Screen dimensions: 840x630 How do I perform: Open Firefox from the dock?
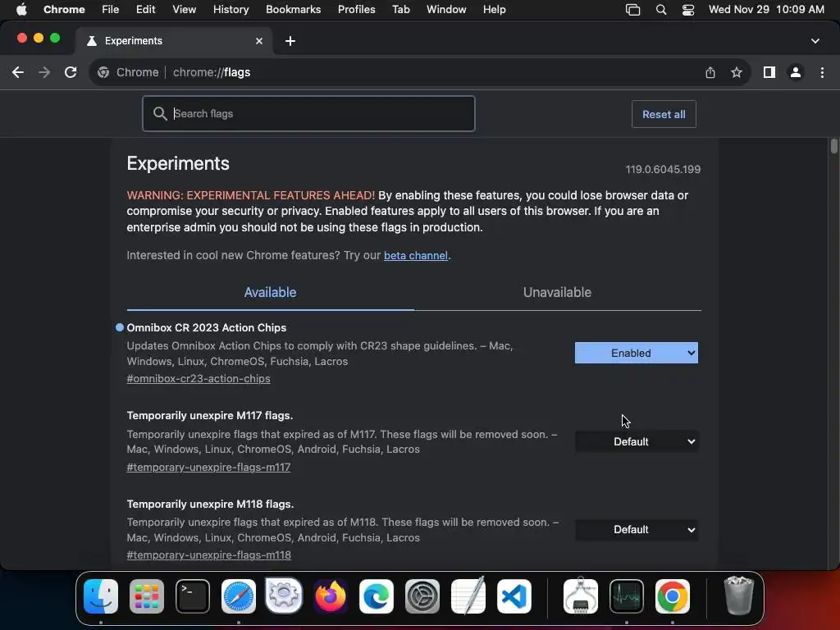point(331,596)
